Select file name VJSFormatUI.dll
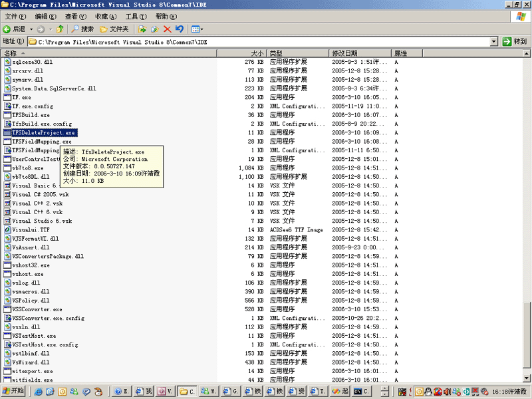The image size is (532, 399). 36,238
